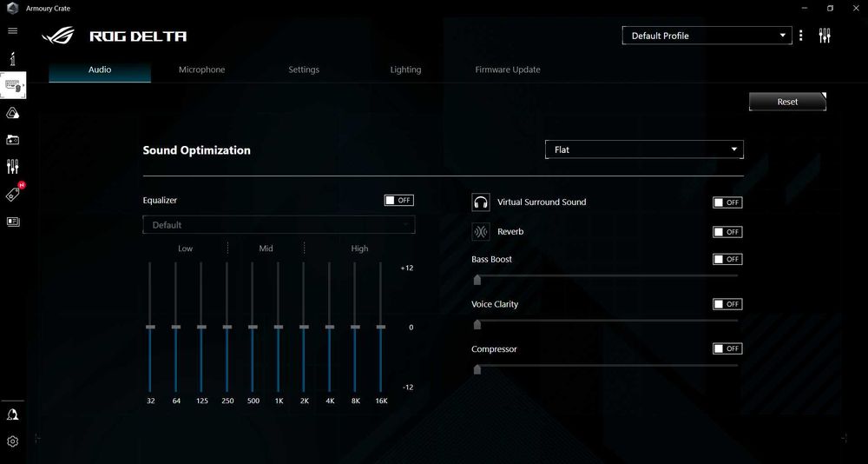Switch to the Lighting tab
Image resolution: width=868 pixels, height=464 pixels.
coord(405,70)
